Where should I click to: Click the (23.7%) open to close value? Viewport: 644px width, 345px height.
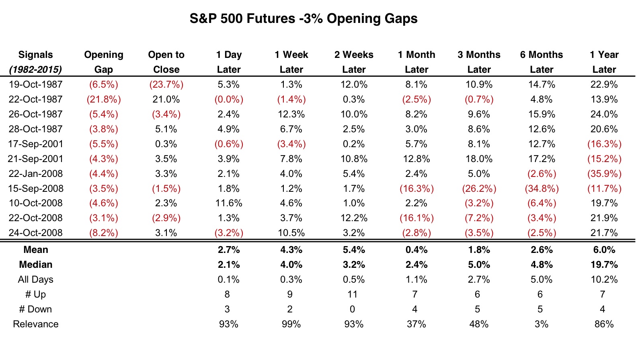[166, 84]
